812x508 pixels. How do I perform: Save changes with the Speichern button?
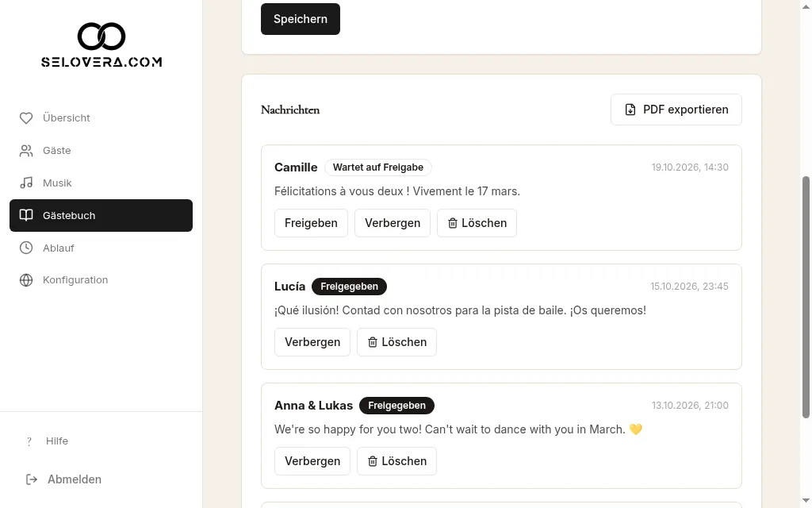tap(301, 19)
